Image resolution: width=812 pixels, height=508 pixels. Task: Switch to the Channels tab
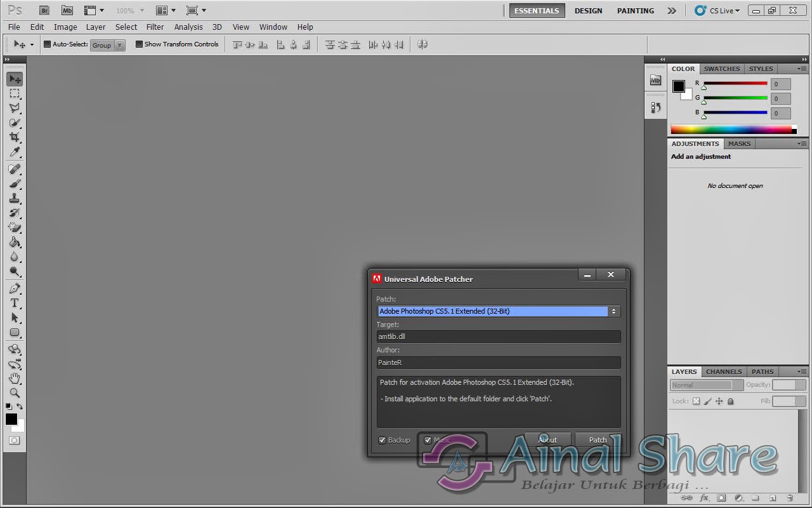pos(723,371)
